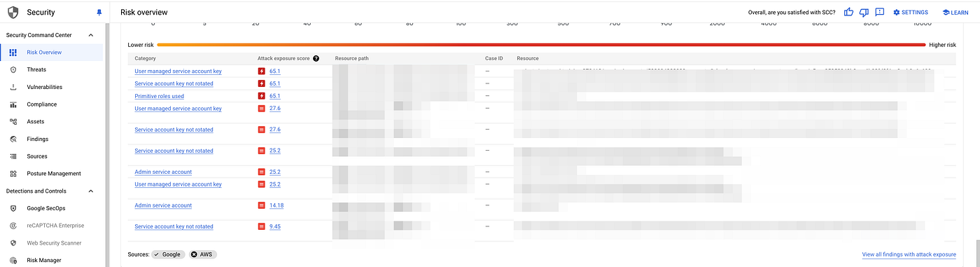Click the send feedback comment icon

pos(880,12)
